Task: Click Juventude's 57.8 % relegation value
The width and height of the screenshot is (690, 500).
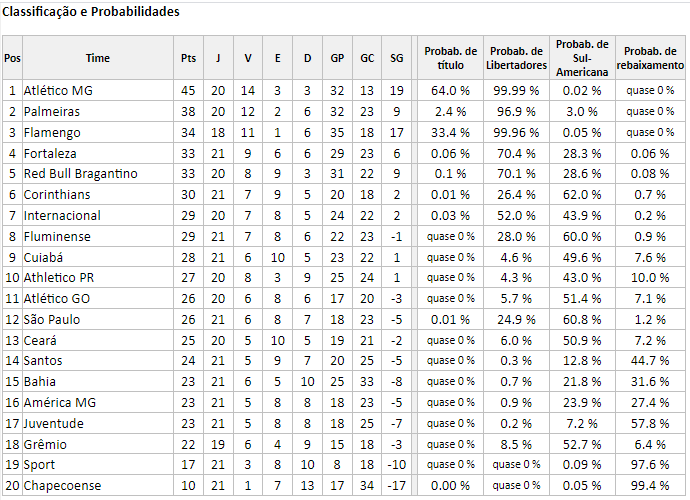Action: [x=650, y=423]
